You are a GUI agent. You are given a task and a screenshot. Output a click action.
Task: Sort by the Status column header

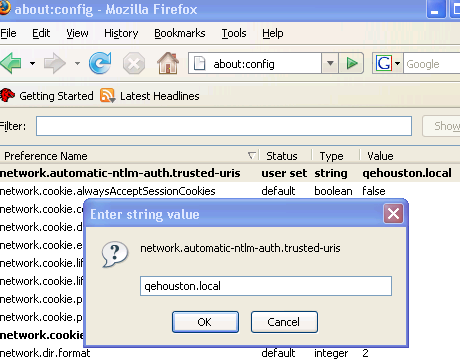(285, 156)
